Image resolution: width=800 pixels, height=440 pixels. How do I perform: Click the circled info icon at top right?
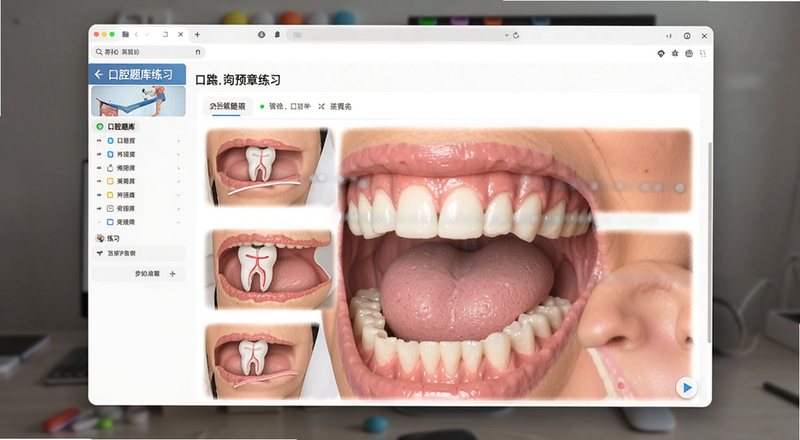tap(687, 36)
